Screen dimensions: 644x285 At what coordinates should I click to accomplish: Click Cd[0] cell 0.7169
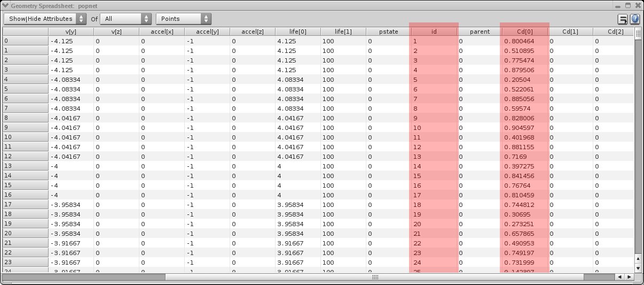[525, 156]
